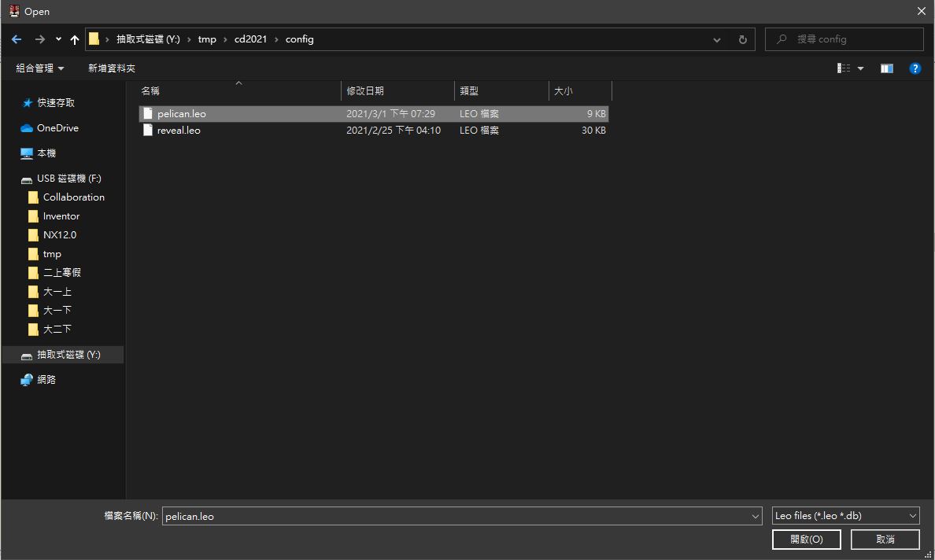Click the change view layout icon
935x560 pixels.
[x=844, y=68]
